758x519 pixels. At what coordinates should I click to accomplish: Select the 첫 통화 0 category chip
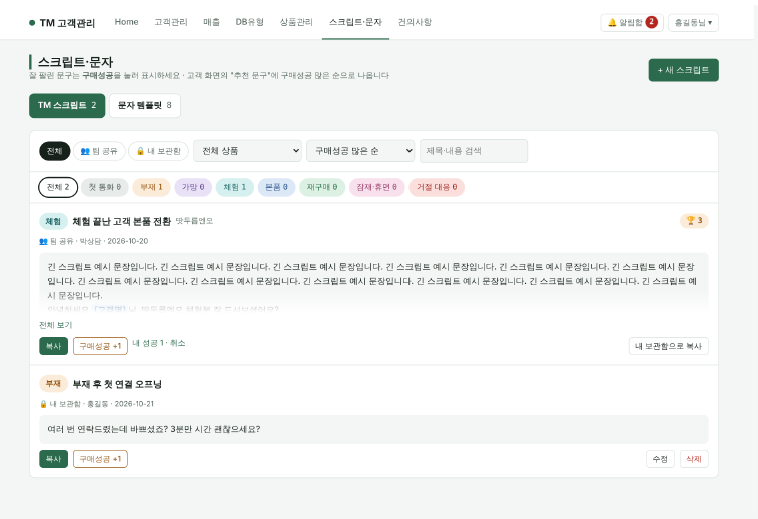tap(104, 187)
